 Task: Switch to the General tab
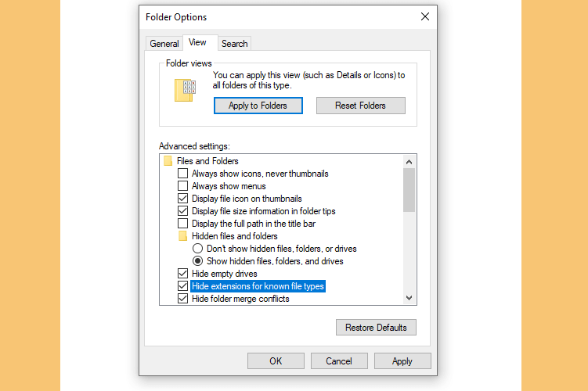click(x=164, y=44)
